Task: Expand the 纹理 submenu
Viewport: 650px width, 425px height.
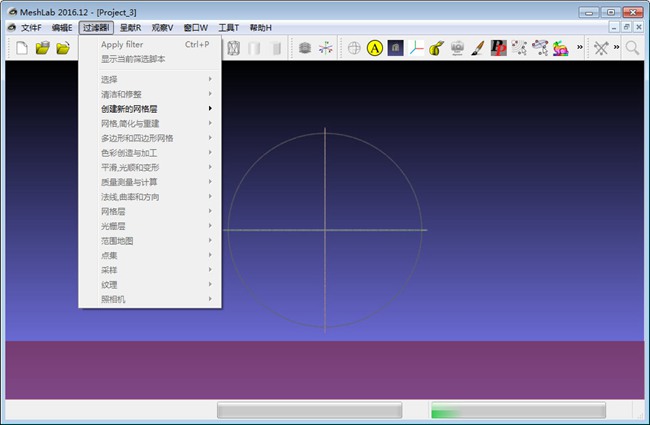Action: 150,285
